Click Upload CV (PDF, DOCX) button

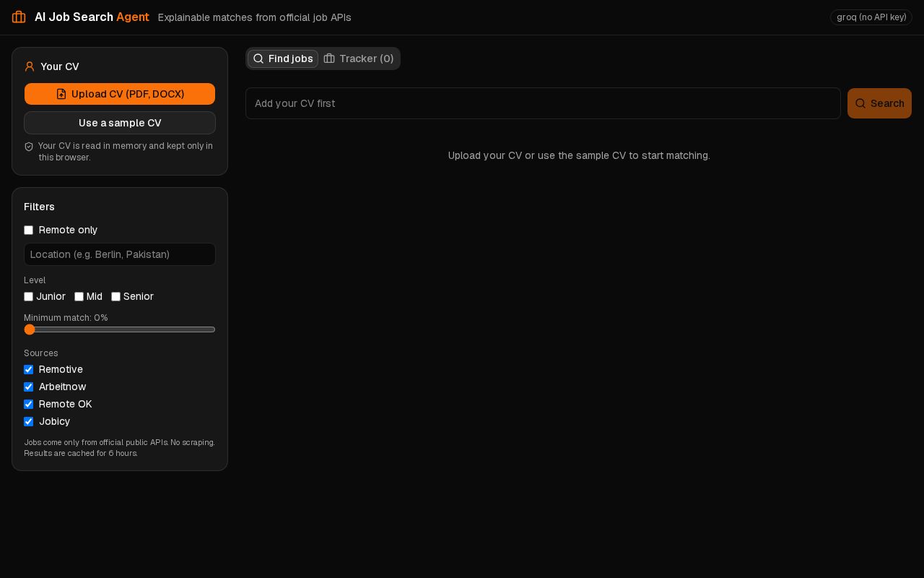[120, 94]
